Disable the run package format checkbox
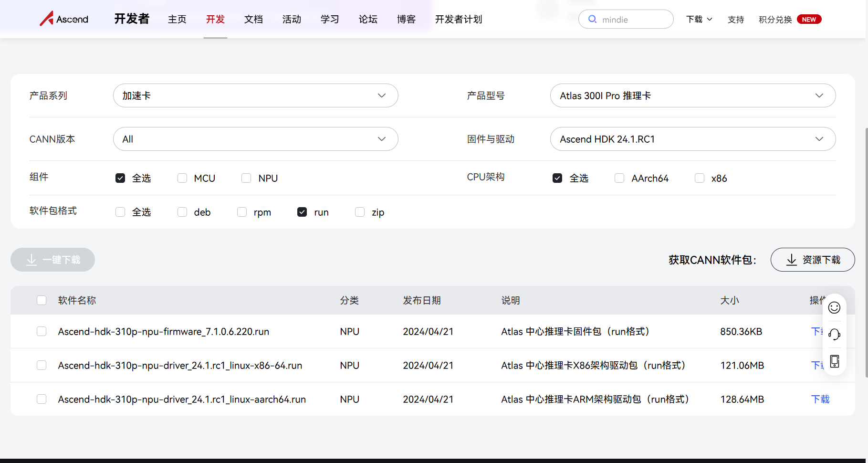868x463 pixels. [x=302, y=211]
